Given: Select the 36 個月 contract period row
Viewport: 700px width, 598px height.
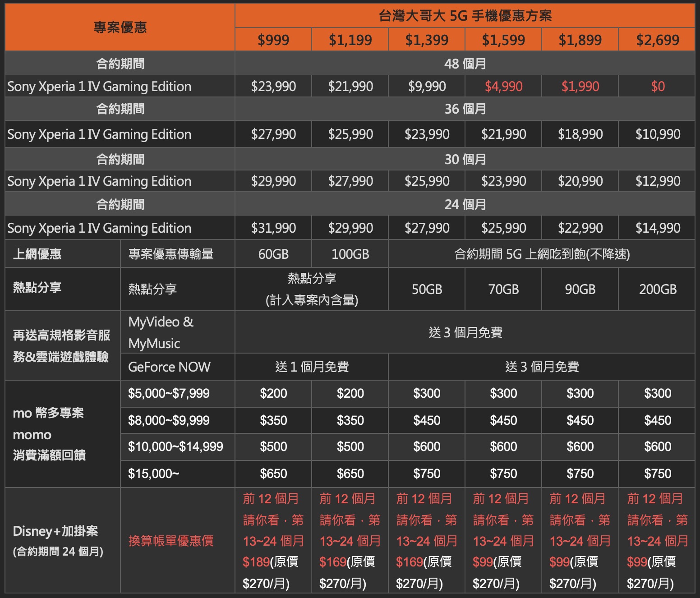Looking at the screenshot, I should (x=465, y=109).
